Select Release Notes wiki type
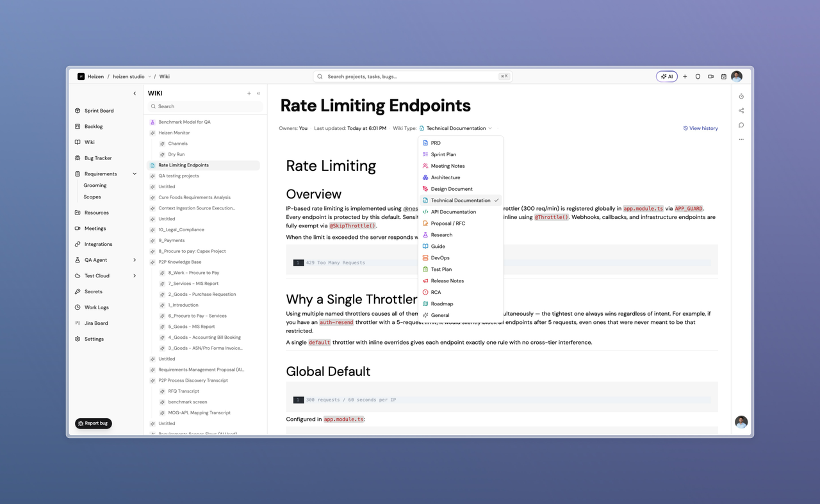The width and height of the screenshot is (820, 504). [x=461, y=280]
